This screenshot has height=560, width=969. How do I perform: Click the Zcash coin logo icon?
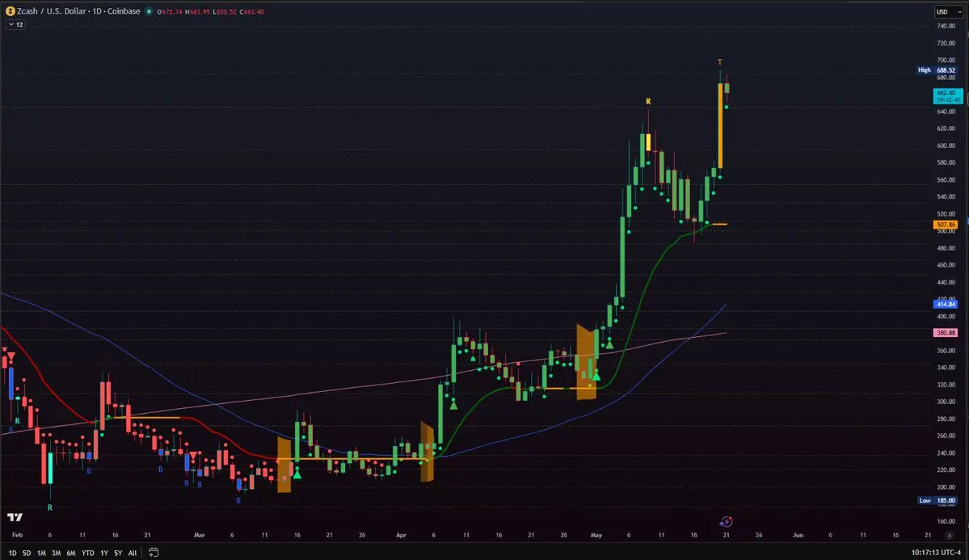10,11
